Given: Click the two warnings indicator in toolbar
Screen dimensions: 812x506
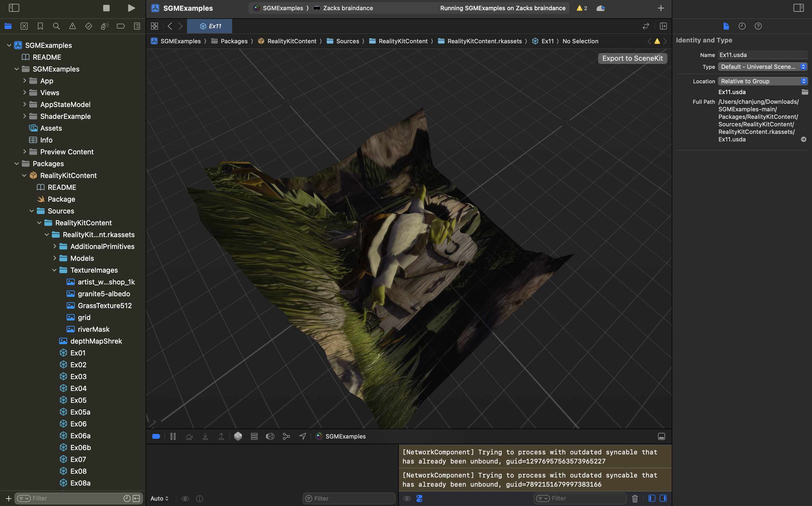Looking at the screenshot, I should pyautogui.click(x=581, y=8).
